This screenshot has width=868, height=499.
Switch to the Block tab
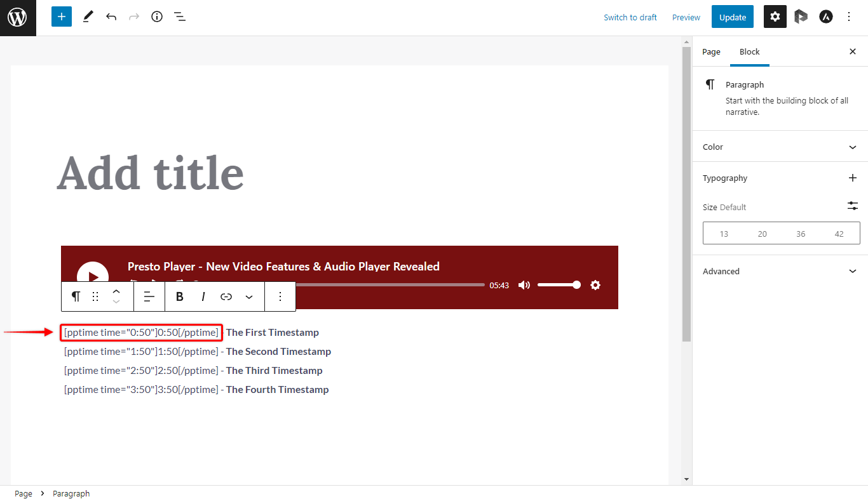[x=750, y=51]
